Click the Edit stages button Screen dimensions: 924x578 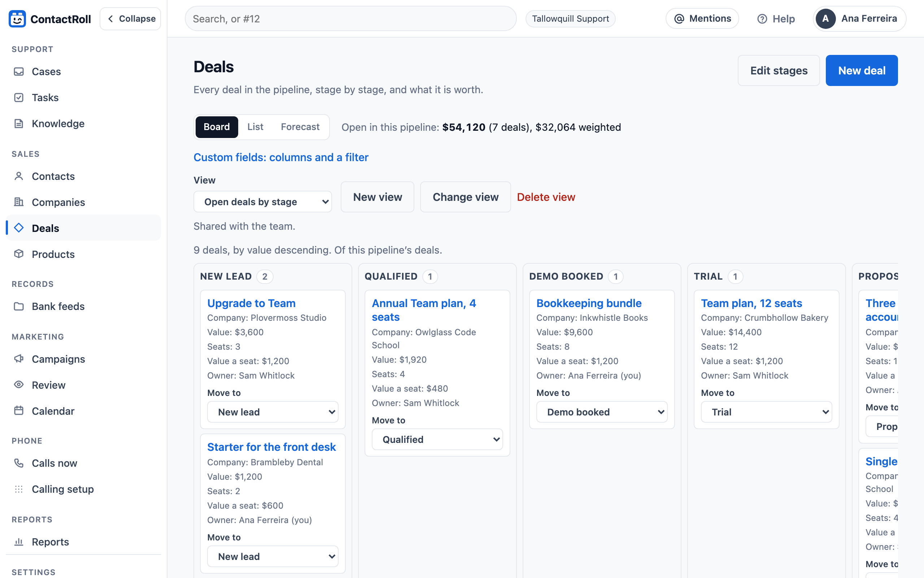(779, 70)
